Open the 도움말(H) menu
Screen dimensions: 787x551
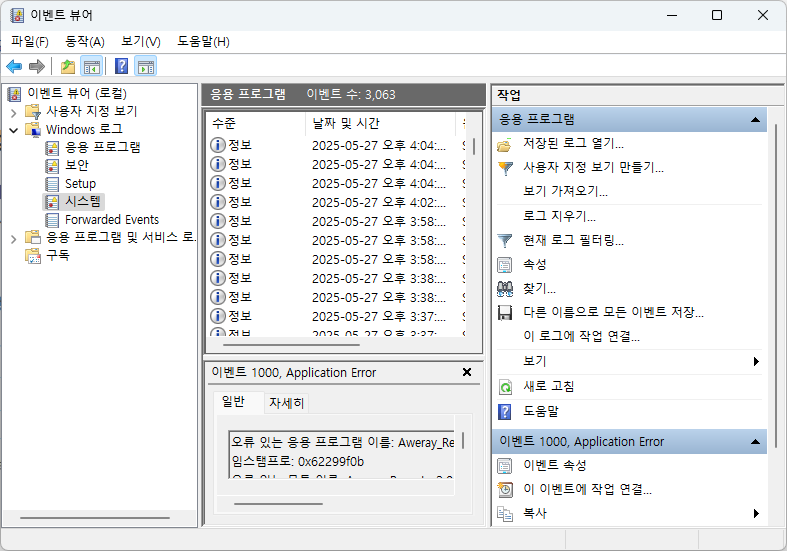(203, 42)
